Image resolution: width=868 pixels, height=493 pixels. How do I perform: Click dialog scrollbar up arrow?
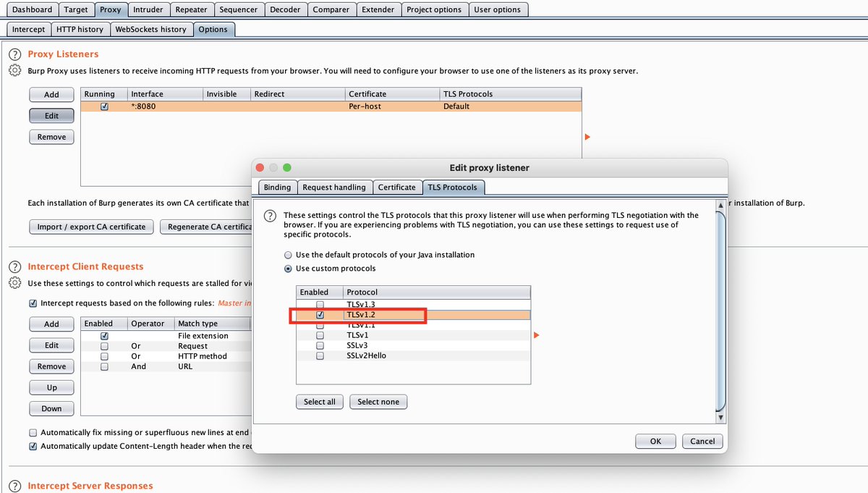[720, 205]
